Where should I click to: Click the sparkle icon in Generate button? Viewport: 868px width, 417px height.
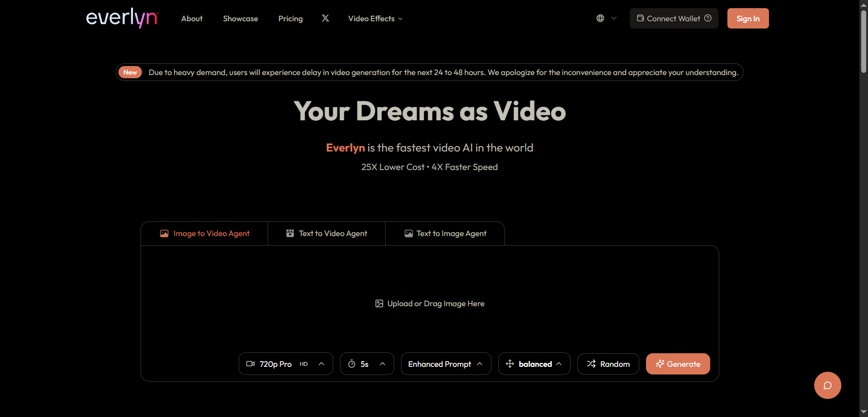click(660, 364)
